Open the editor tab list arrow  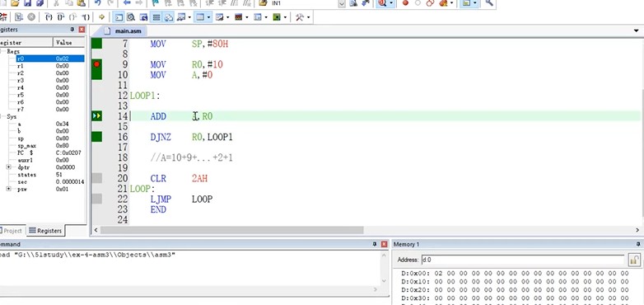point(637,30)
